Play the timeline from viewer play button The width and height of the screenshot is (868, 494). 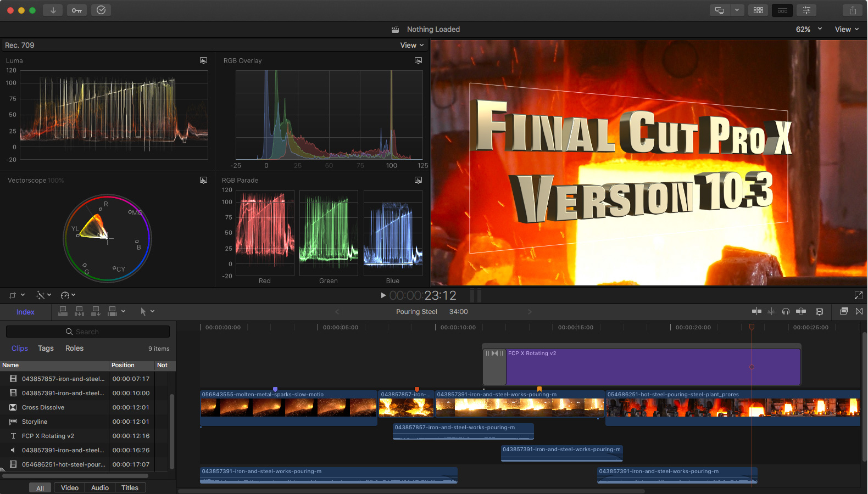pyautogui.click(x=383, y=295)
